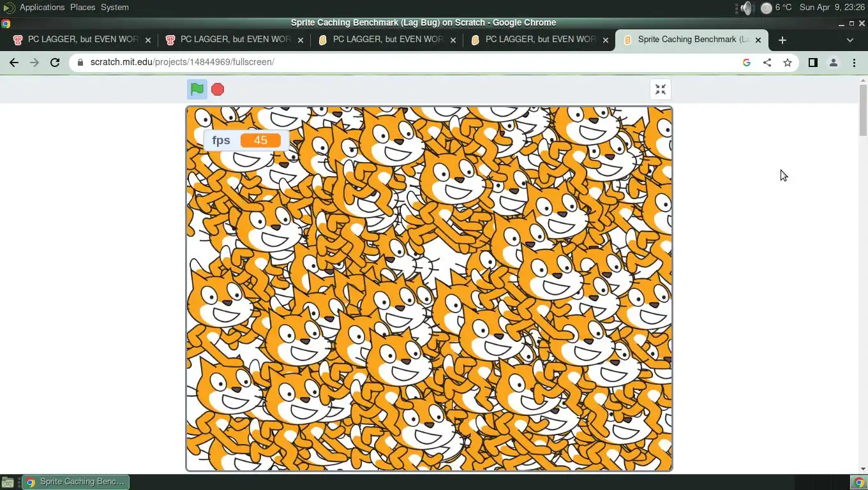Open the Applications menu
The image size is (868, 490).
pyautogui.click(x=42, y=7)
